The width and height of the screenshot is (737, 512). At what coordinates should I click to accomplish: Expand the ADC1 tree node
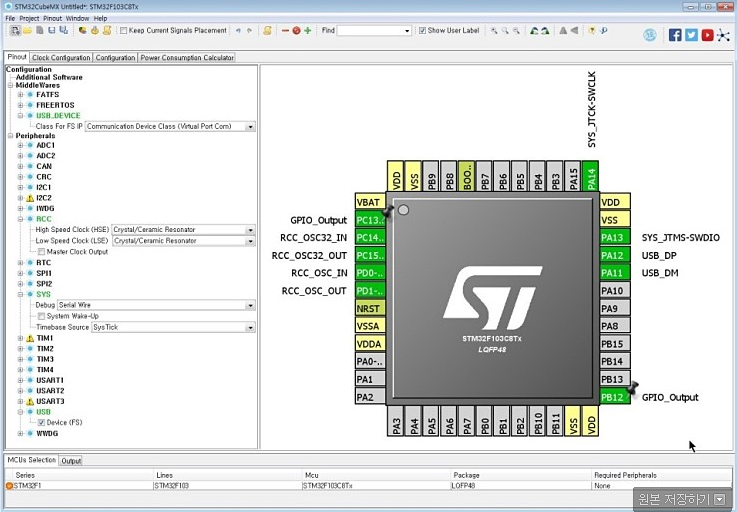tap(20, 145)
